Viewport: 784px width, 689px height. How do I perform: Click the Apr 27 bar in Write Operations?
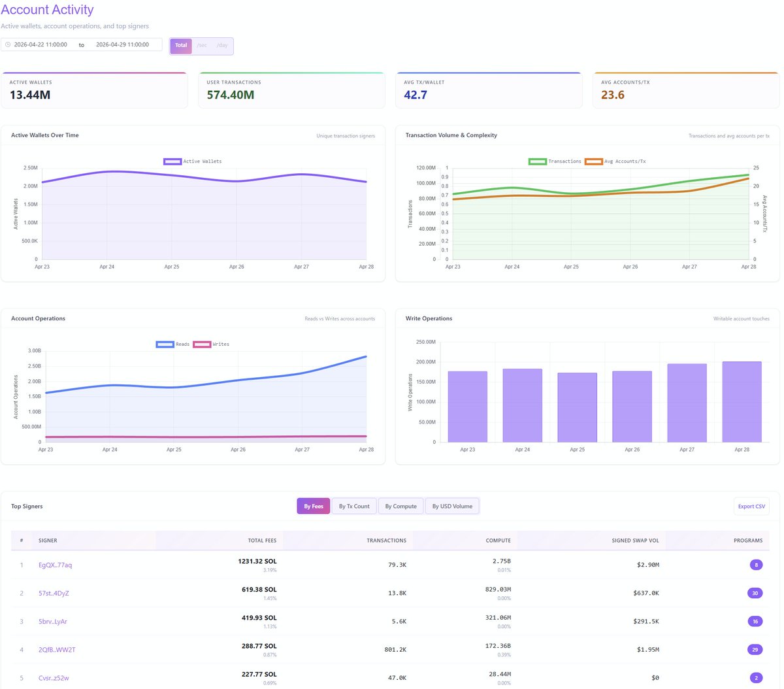[687, 403]
